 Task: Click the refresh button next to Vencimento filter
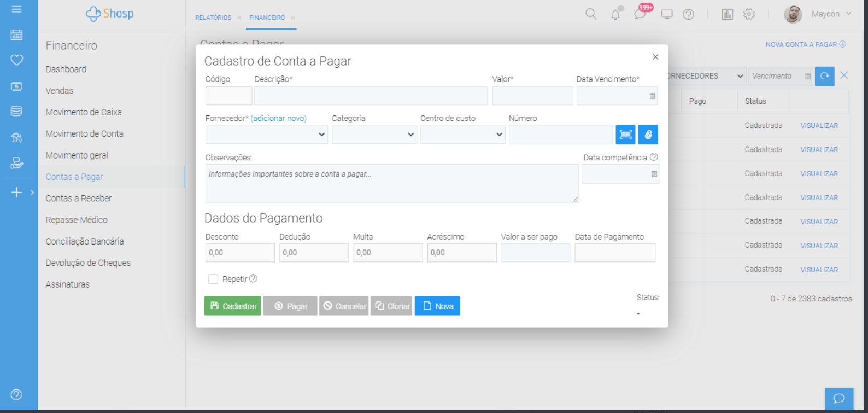(824, 76)
